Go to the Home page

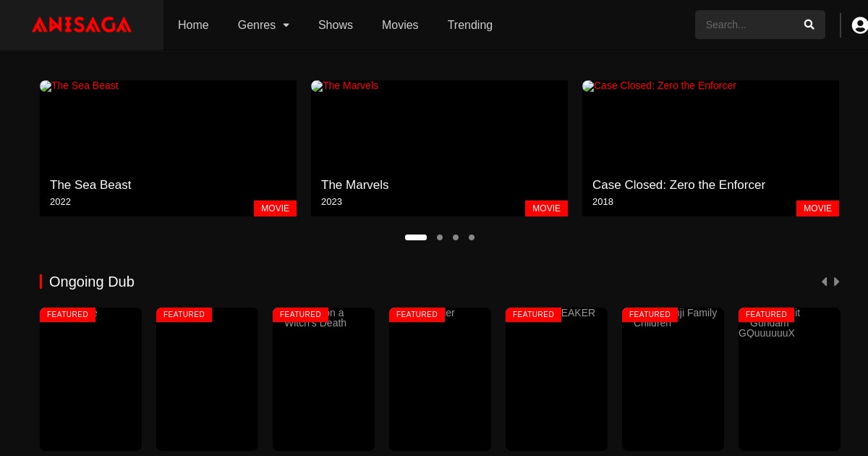pyautogui.click(x=193, y=25)
